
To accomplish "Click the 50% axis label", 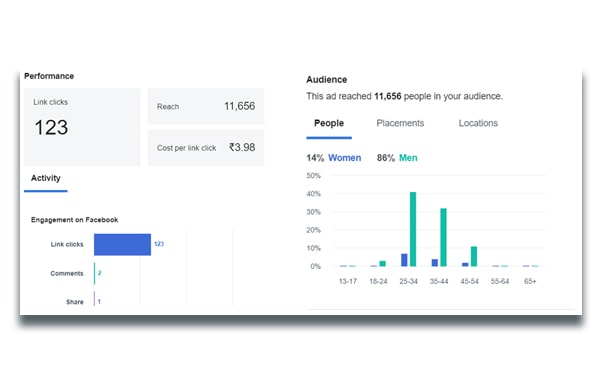I will click(313, 176).
